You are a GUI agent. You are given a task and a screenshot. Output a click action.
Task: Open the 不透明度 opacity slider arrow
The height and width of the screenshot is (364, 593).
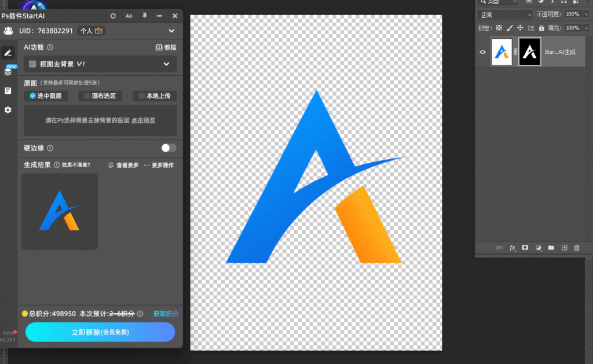(x=586, y=14)
